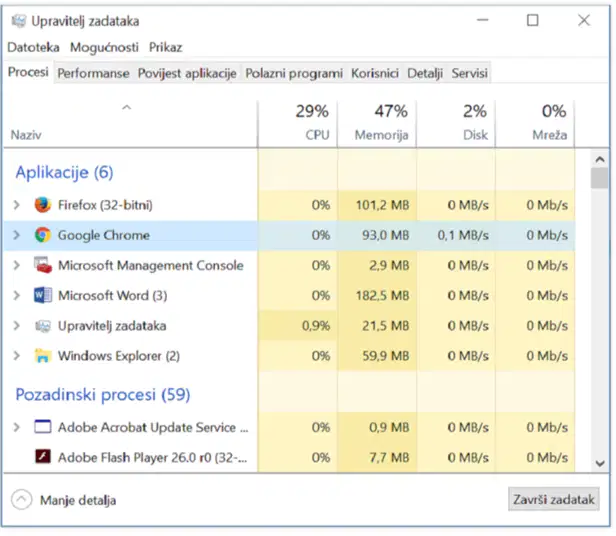Maximize the Upravitelj zadataka window
Screen dimensions: 616x536
tap(533, 20)
